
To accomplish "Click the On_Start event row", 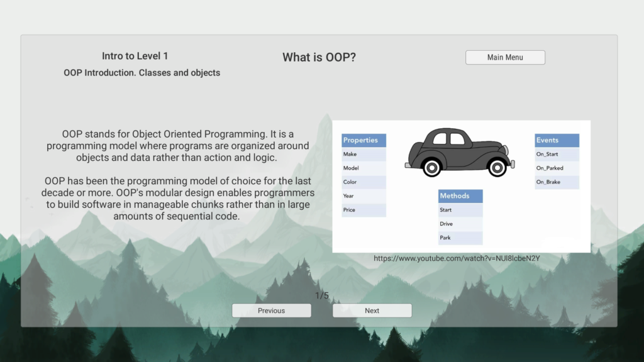I will [x=557, y=155].
